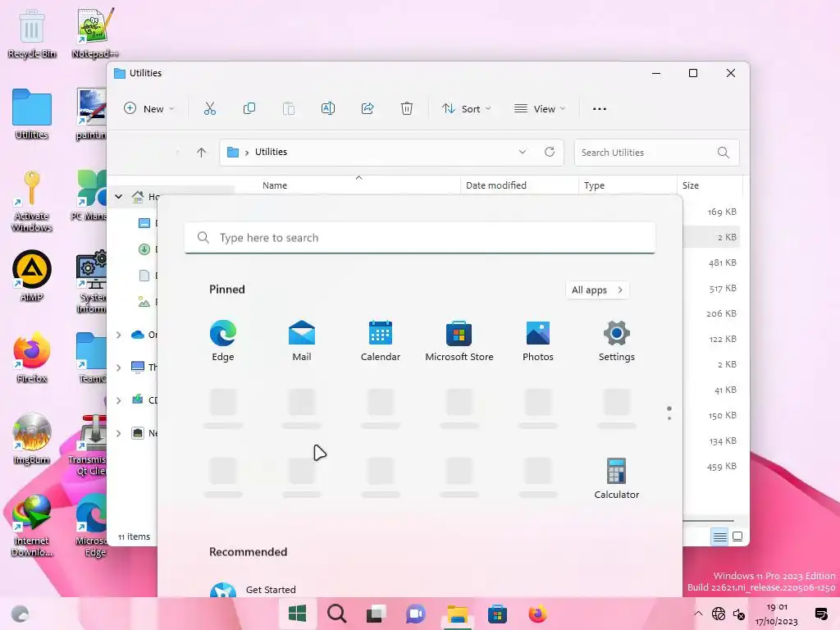Screen dimensions: 840x630
Task: Open Settings from pinned apps
Action: (x=617, y=341)
